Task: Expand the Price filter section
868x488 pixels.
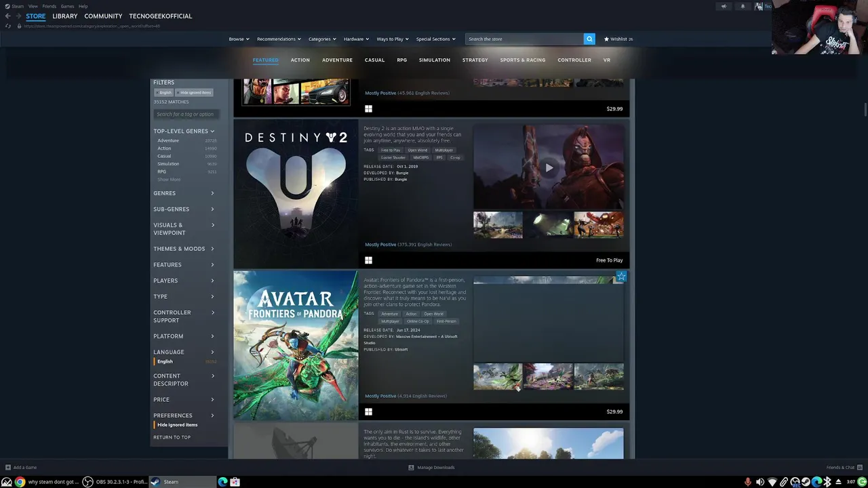Action: pos(184,400)
